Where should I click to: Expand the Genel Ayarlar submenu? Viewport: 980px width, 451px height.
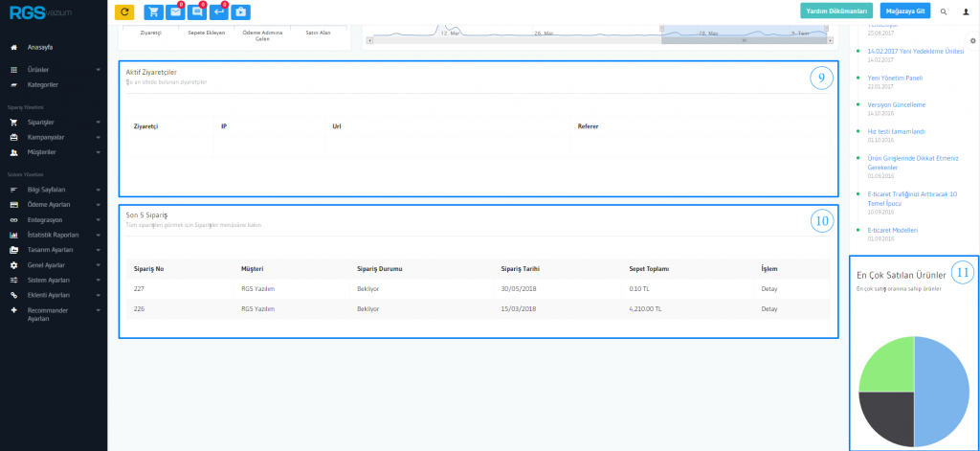(57, 264)
